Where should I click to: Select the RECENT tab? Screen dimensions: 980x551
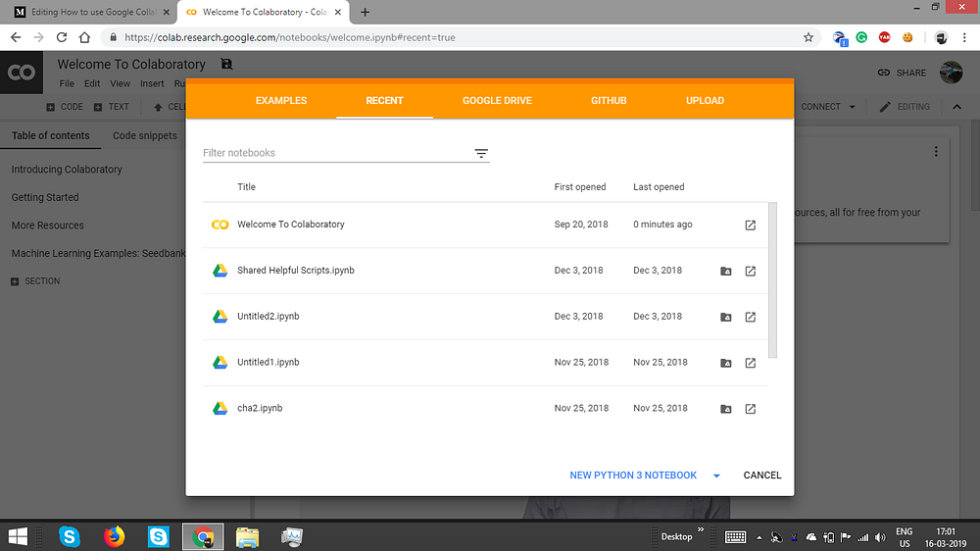384,101
